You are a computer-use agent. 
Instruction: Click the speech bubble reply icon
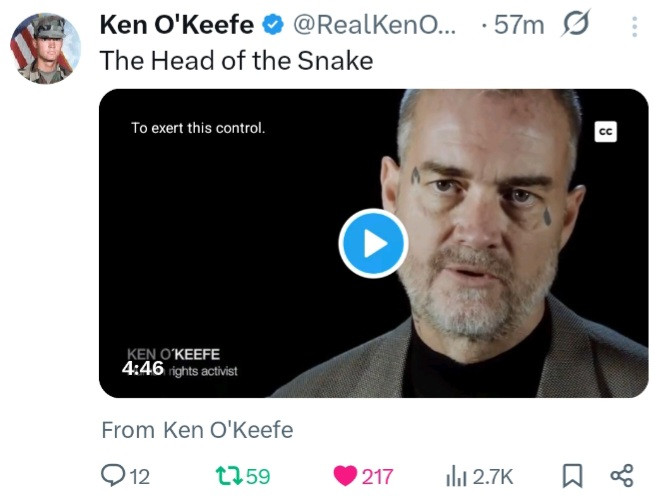click(x=114, y=476)
